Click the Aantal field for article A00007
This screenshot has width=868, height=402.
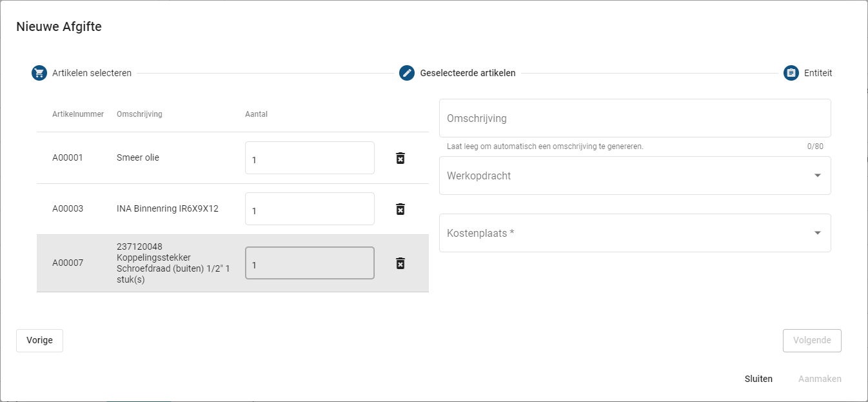(310, 264)
